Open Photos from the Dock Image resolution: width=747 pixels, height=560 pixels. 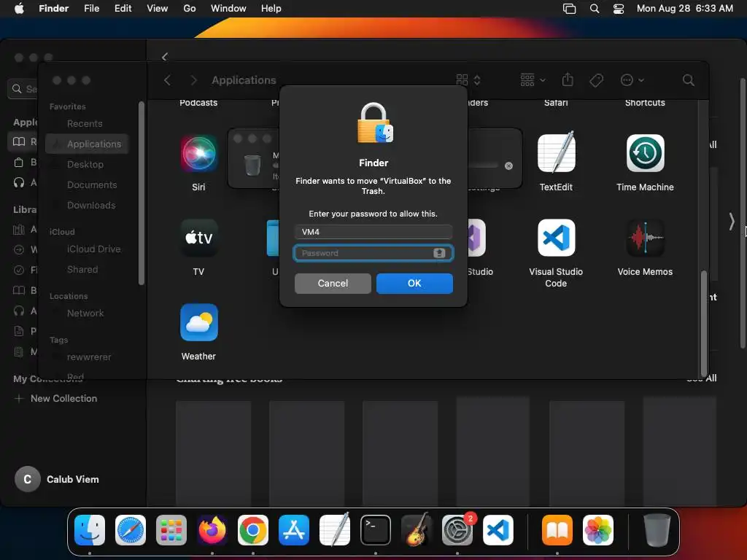[598, 530]
